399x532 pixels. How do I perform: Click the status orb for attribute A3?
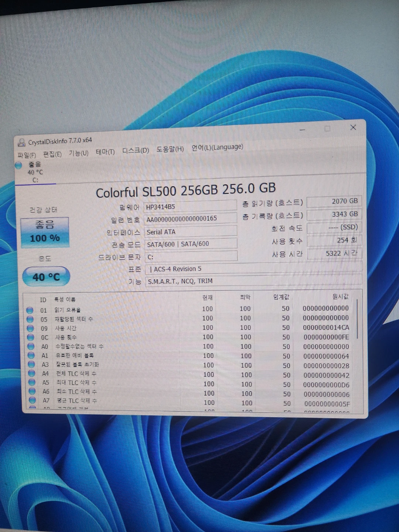click(x=31, y=364)
